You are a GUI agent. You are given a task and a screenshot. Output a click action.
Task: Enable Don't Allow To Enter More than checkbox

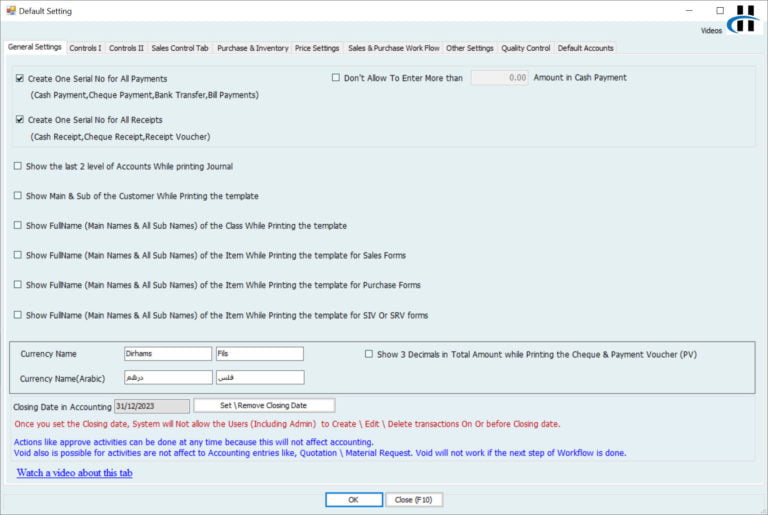pyautogui.click(x=336, y=78)
